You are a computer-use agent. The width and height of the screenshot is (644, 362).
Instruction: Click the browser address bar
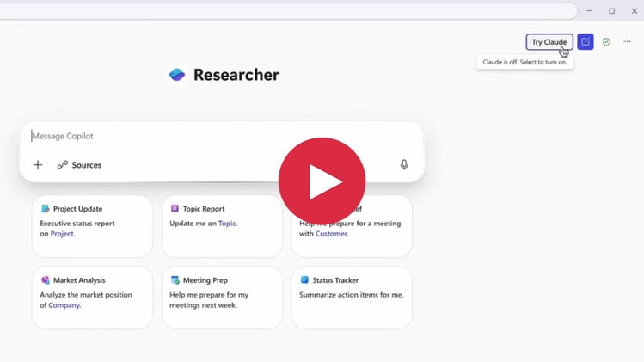click(287, 11)
